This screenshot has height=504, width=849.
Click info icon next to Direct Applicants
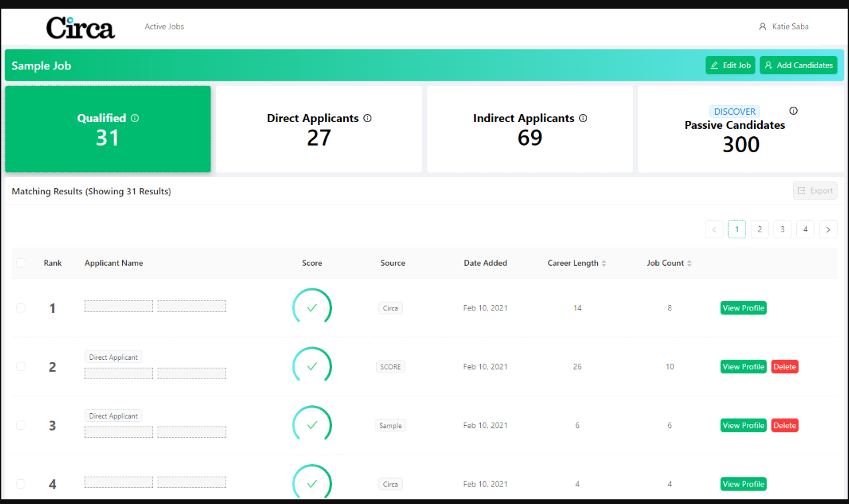(367, 118)
